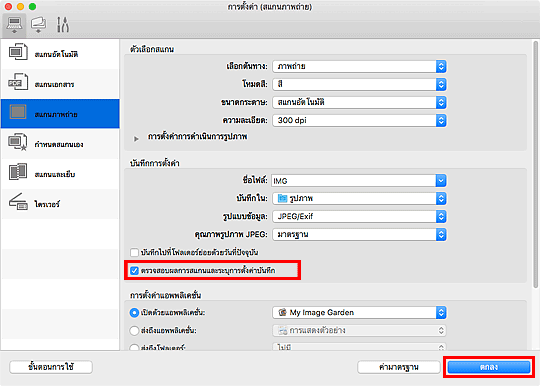
Task: Enable save to dated subfolder checkbox
Action: [x=134, y=253]
